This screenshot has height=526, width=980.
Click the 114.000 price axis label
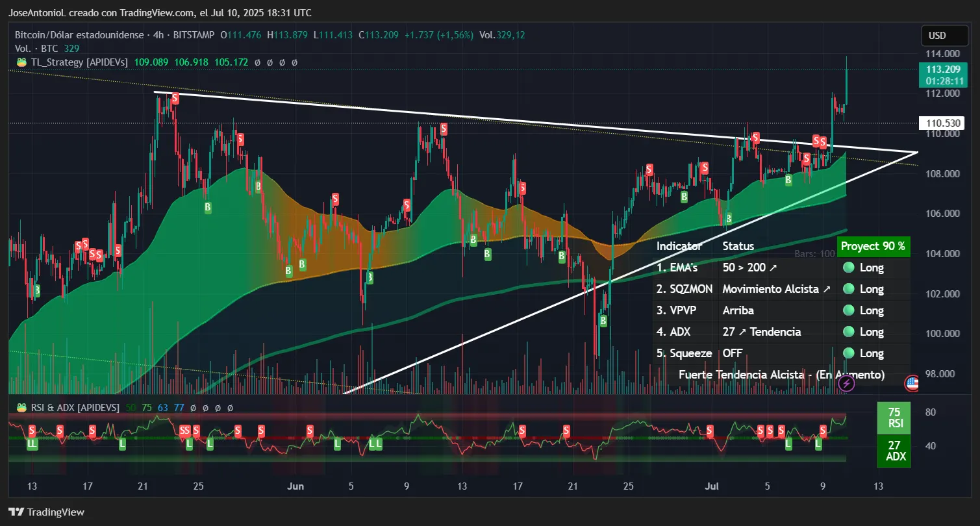point(942,53)
